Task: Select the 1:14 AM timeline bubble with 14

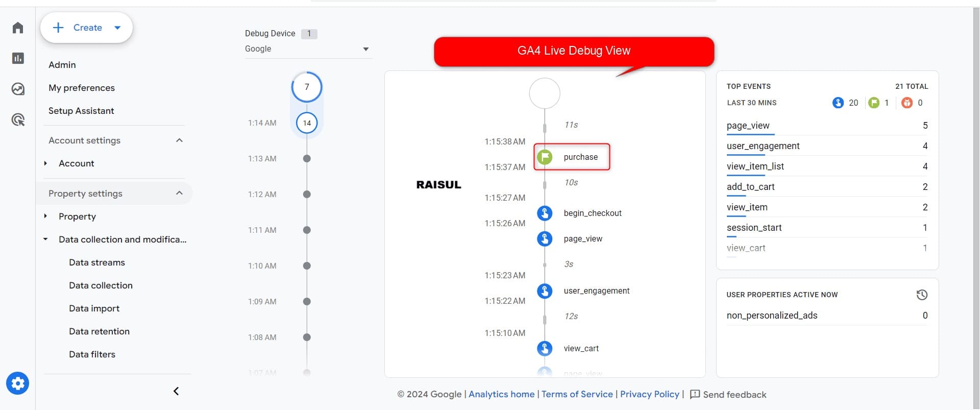Action: [307, 123]
